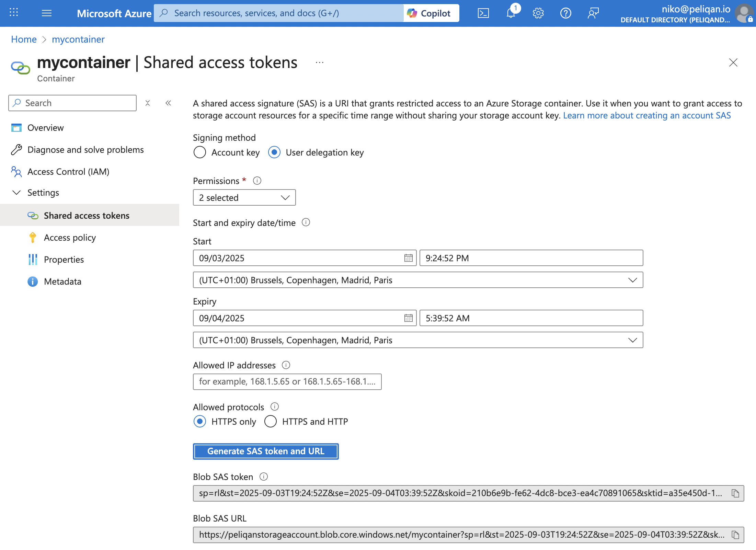The image size is (756, 550).
Task: Select HTTPS only protocol
Action: click(x=200, y=421)
